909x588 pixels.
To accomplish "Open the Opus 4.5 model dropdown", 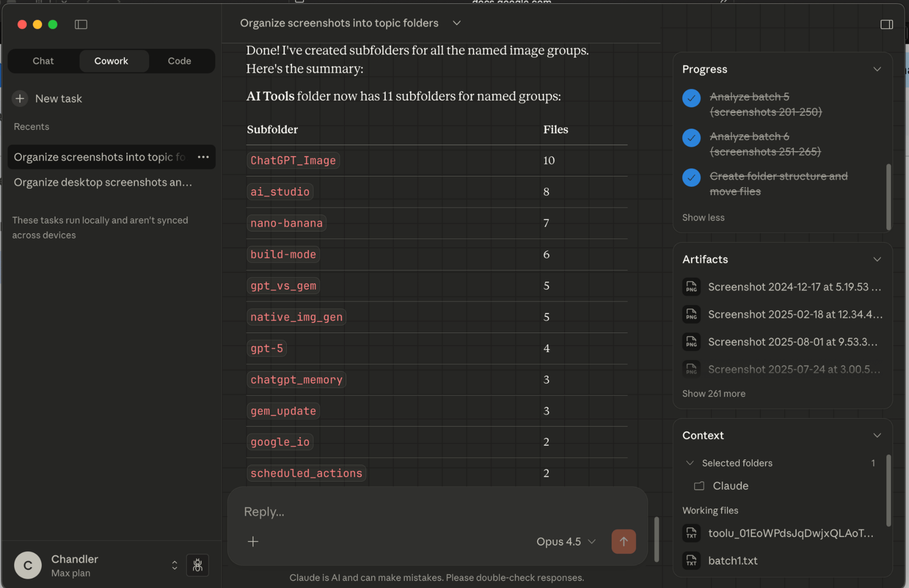I will click(566, 541).
